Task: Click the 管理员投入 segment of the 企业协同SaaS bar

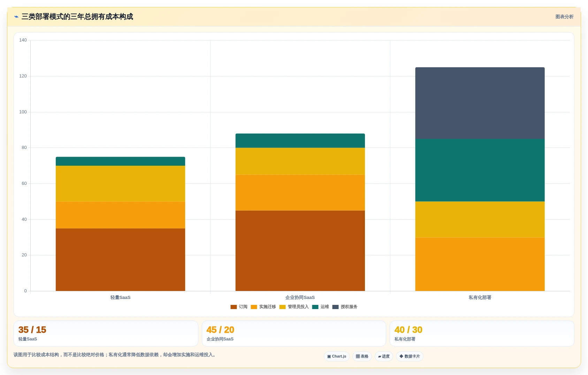Action: (x=300, y=161)
